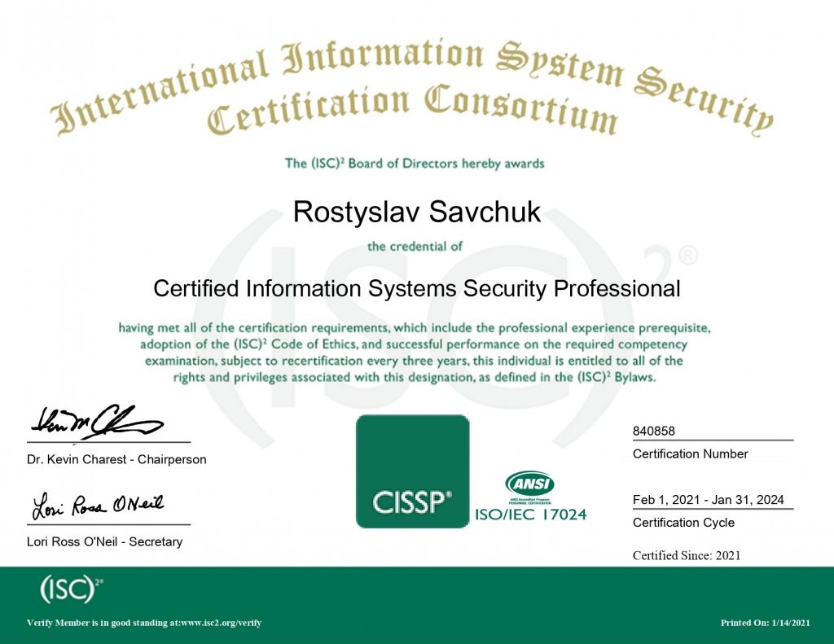Click the line 'rights and privileges associated with this designation'
The height and width of the screenshot is (644, 834).
pyautogui.click(x=415, y=377)
